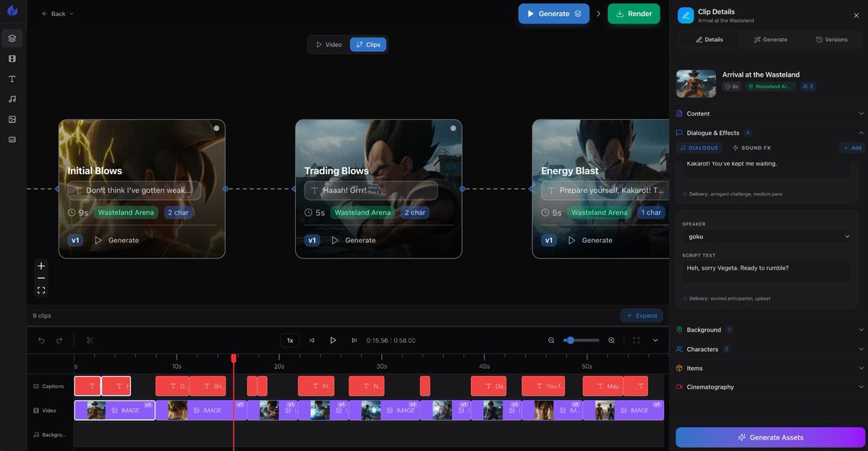Fit clips canvas to screen
This screenshot has width=868, height=451.
(41, 291)
